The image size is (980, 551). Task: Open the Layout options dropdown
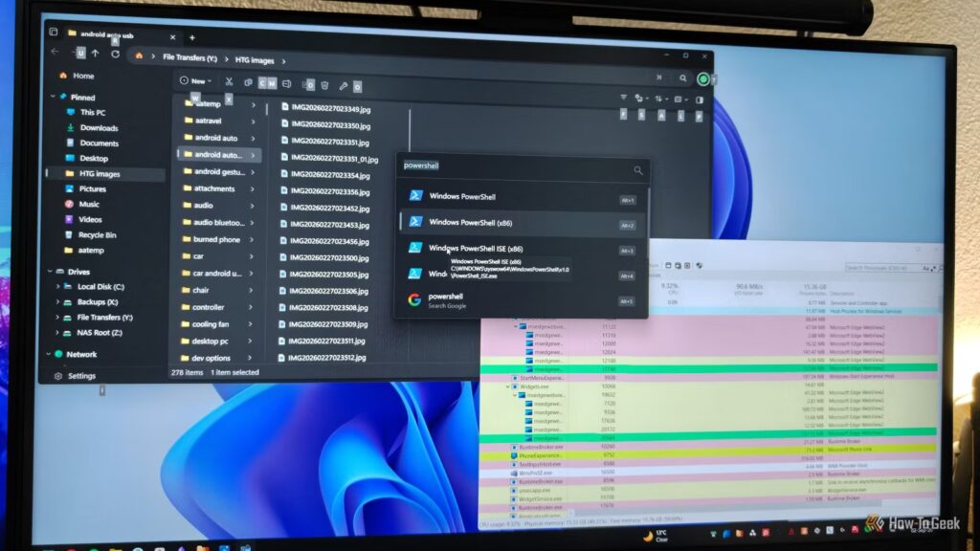tap(680, 99)
